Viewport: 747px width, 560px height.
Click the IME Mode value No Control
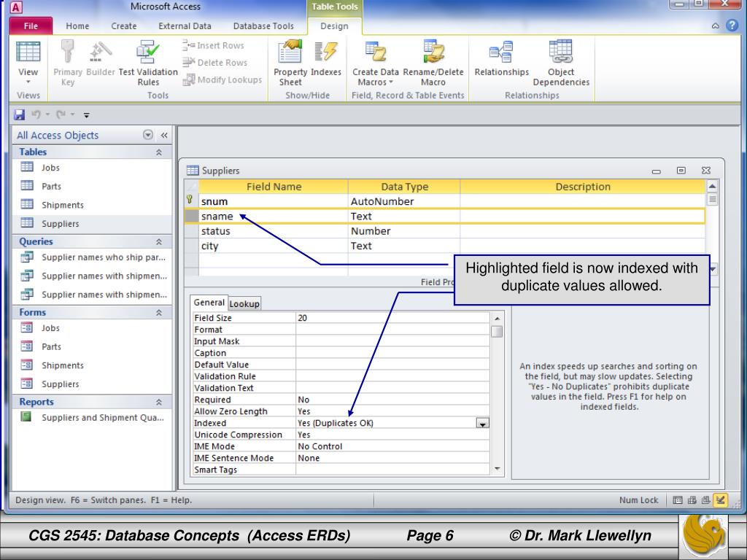point(392,447)
